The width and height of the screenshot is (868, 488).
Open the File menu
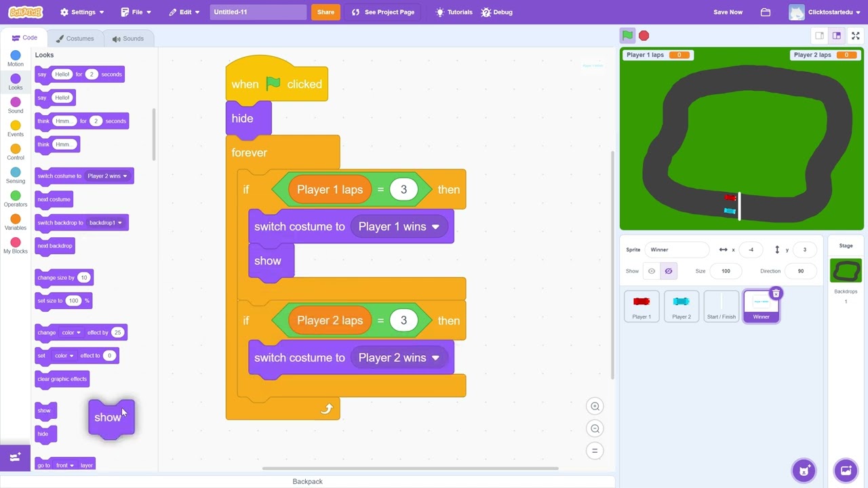click(x=136, y=12)
